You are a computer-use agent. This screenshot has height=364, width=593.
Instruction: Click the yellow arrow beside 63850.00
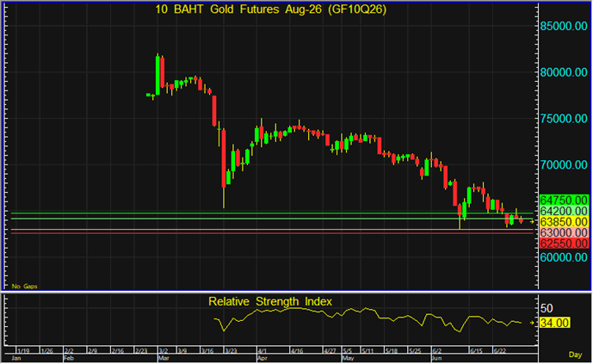point(532,222)
